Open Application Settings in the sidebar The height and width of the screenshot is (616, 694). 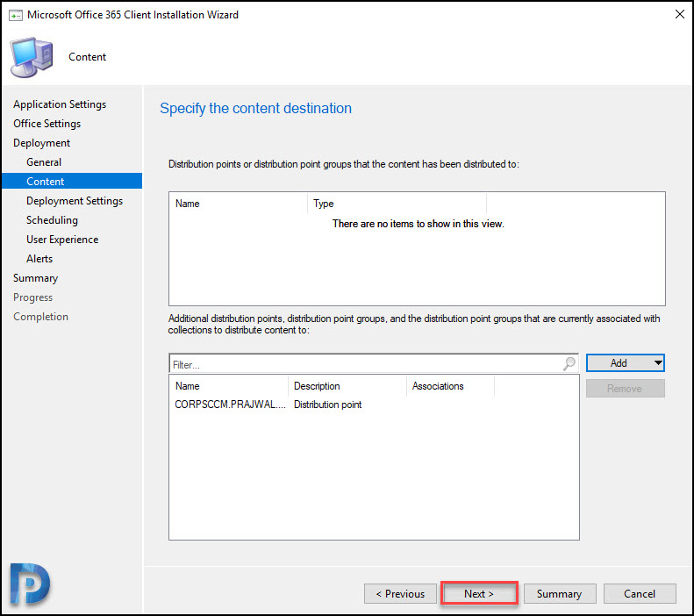(60, 104)
